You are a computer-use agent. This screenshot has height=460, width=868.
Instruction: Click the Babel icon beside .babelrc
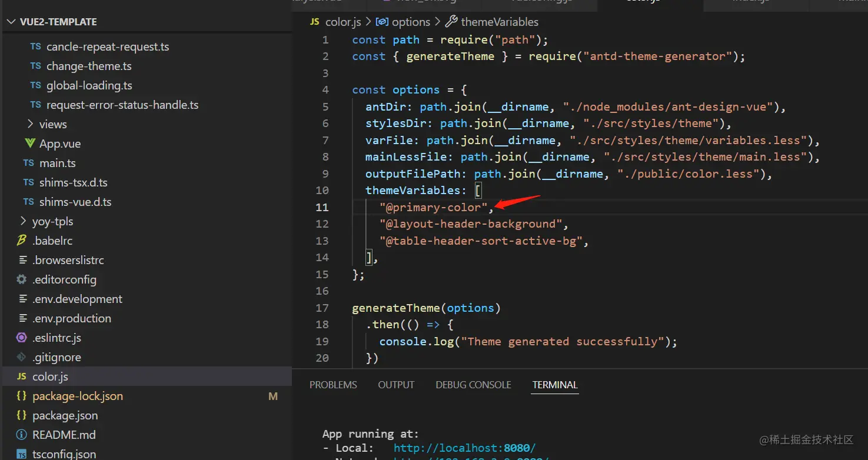22,241
